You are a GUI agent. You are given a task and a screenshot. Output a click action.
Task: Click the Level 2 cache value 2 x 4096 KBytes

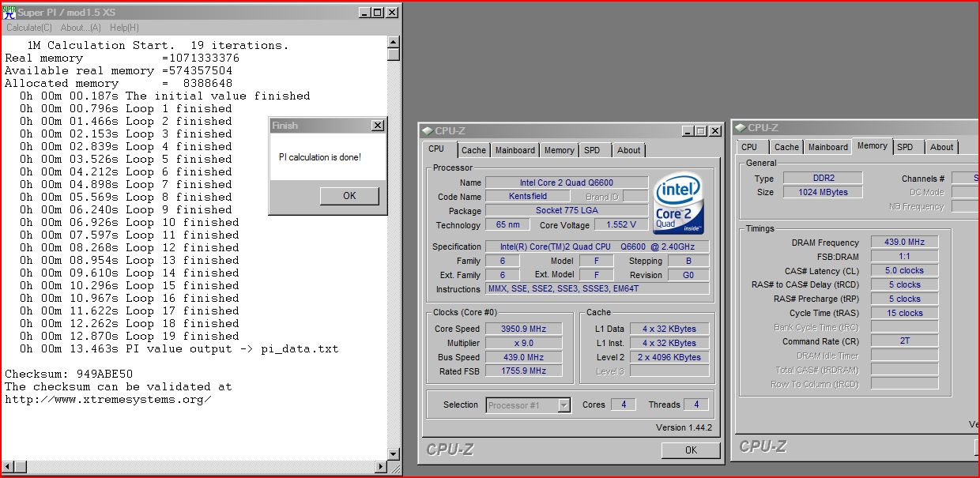pyautogui.click(x=669, y=357)
